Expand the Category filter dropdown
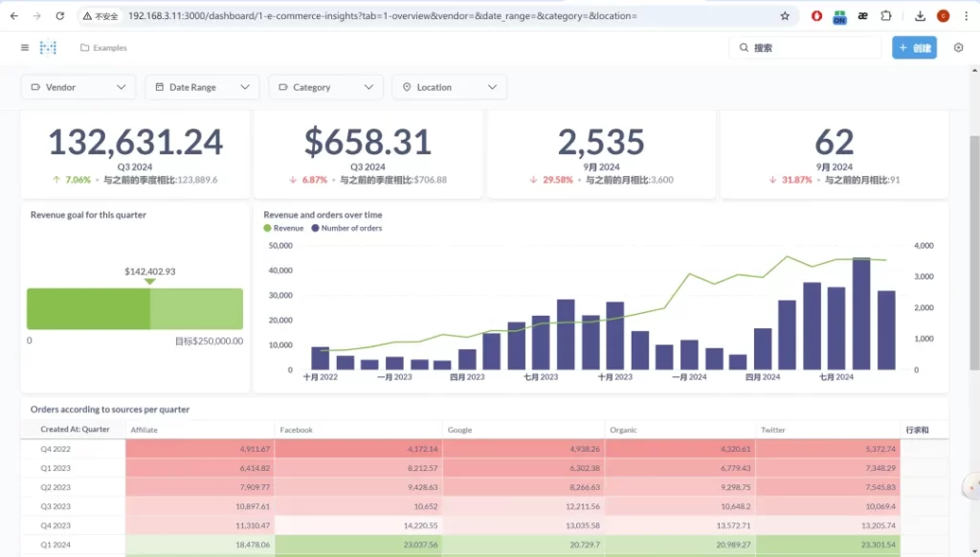The width and height of the screenshot is (980, 557). coord(325,87)
